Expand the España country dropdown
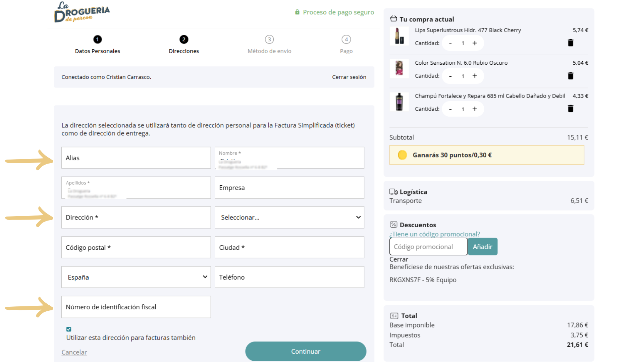Image resolution: width=644 pixels, height=362 pixels. click(x=136, y=277)
